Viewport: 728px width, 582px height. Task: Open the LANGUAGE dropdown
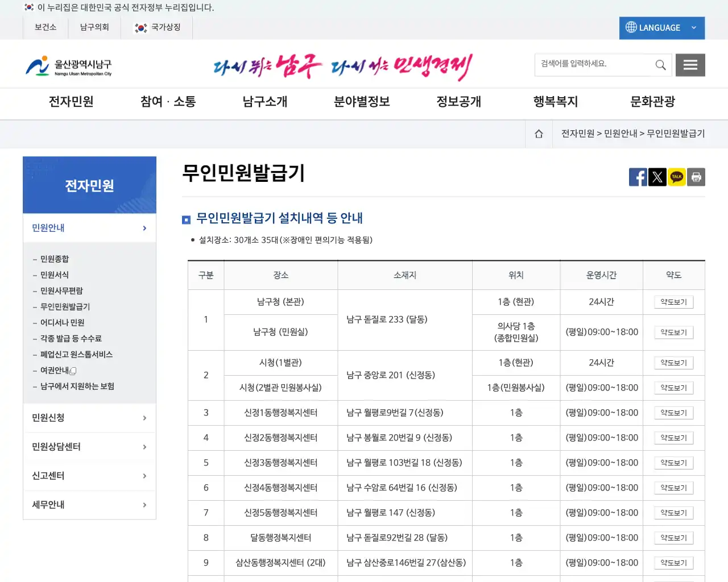point(662,28)
